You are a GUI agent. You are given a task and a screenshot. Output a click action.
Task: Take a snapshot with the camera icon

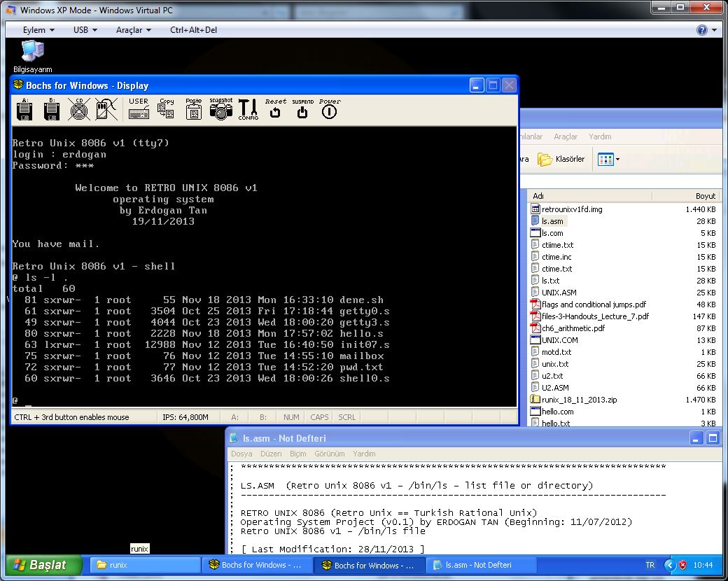coord(221,108)
